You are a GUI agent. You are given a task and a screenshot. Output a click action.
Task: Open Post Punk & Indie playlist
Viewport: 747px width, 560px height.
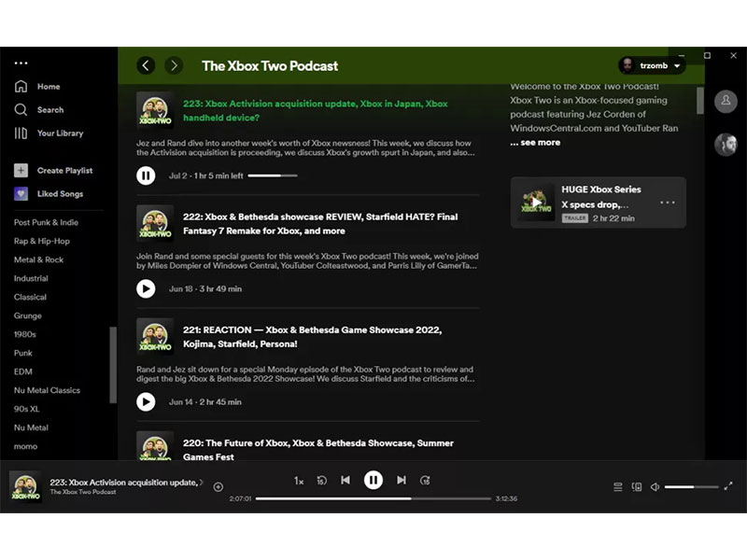(46, 222)
